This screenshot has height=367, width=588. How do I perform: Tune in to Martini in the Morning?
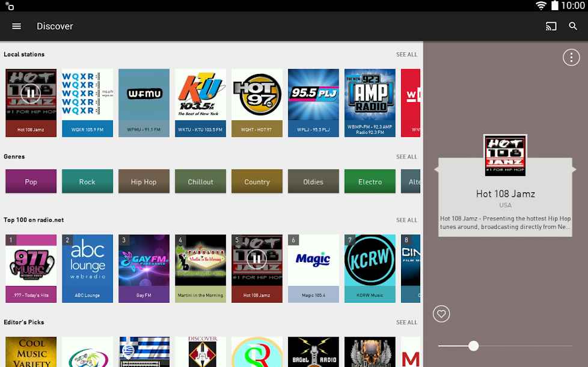tap(201, 268)
